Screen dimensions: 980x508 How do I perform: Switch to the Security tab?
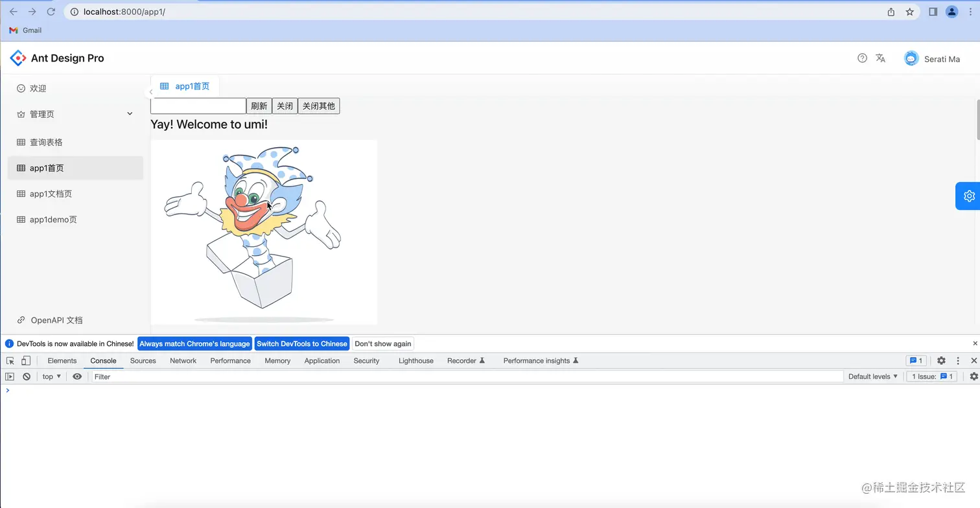pos(366,361)
